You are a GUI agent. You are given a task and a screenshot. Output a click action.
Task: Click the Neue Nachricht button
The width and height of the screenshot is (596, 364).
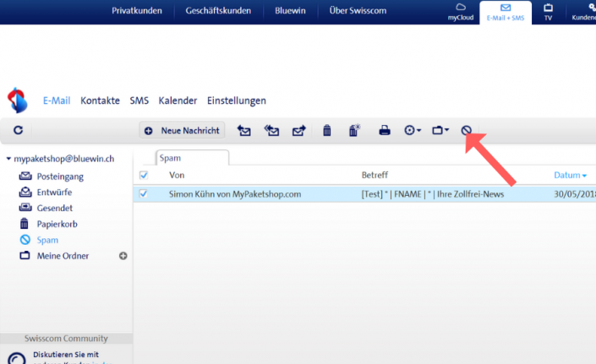click(183, 131)
